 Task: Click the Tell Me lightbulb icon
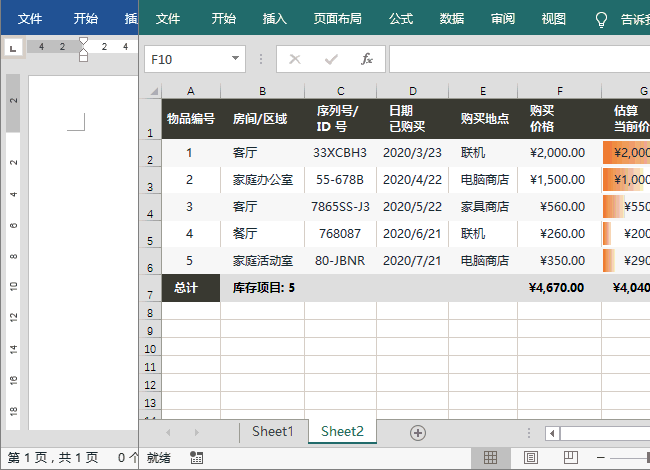coord(601,19)
